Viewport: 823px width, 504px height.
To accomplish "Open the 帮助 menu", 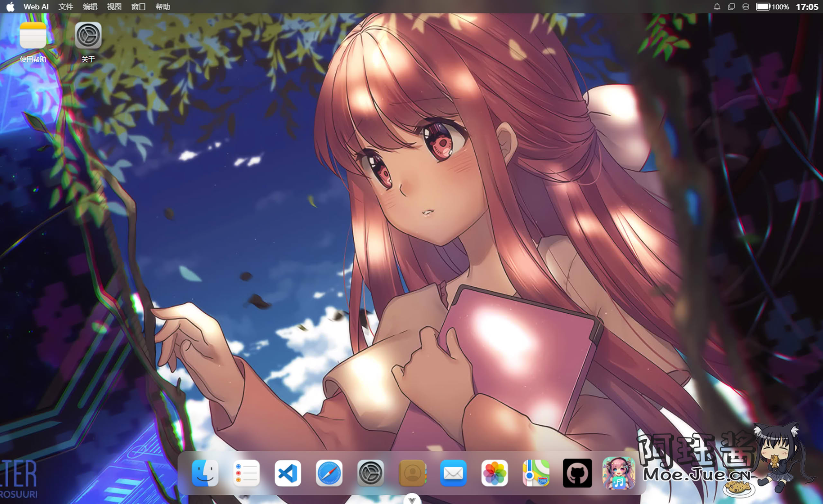I will [163, 7].
